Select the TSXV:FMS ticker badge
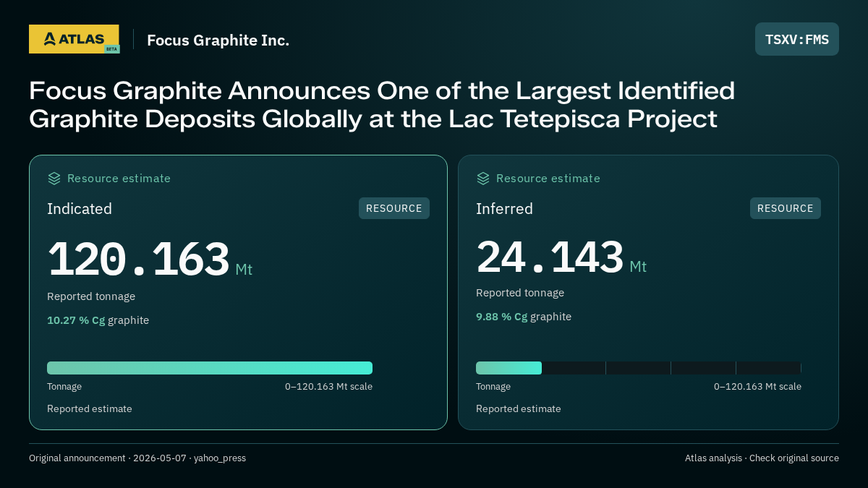Viewport: 868px width, 488px height. coord(797,39)
